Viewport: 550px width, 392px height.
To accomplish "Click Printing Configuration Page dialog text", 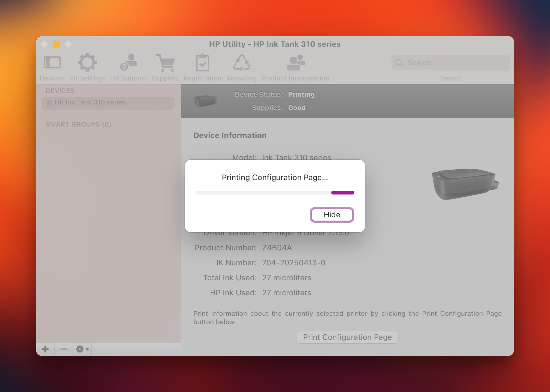I will [x=275, y=177].
